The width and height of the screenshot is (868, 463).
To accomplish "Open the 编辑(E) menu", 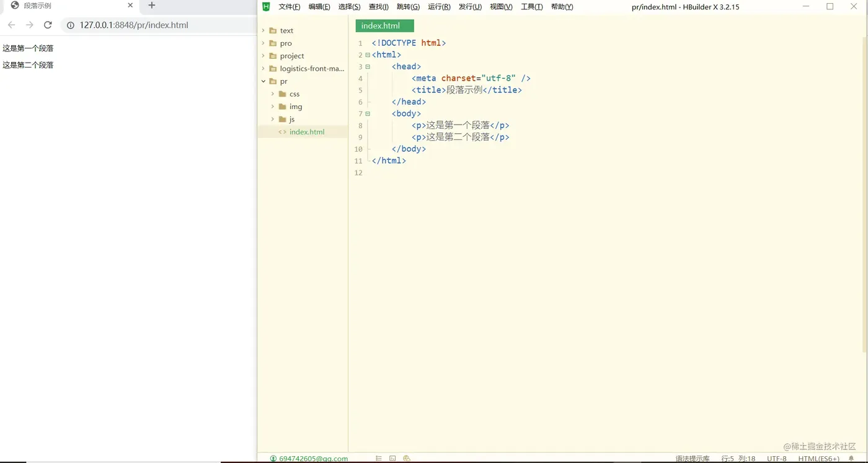I will (319, 7).
